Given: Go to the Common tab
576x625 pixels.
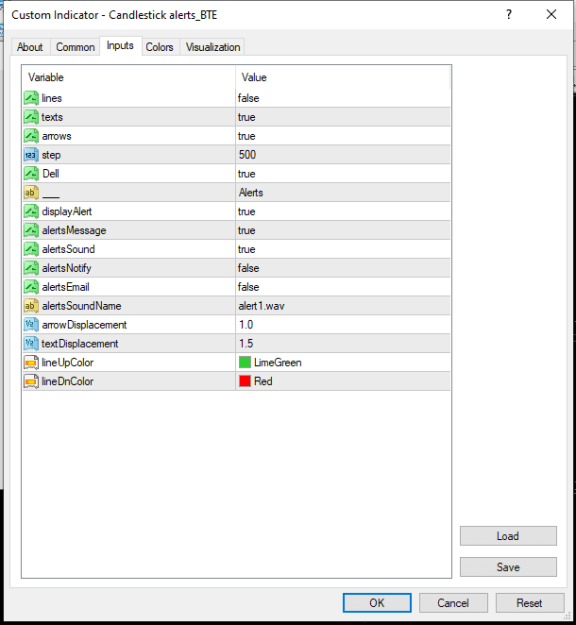Looking at the screenshot, I should (x=75, y=47).
